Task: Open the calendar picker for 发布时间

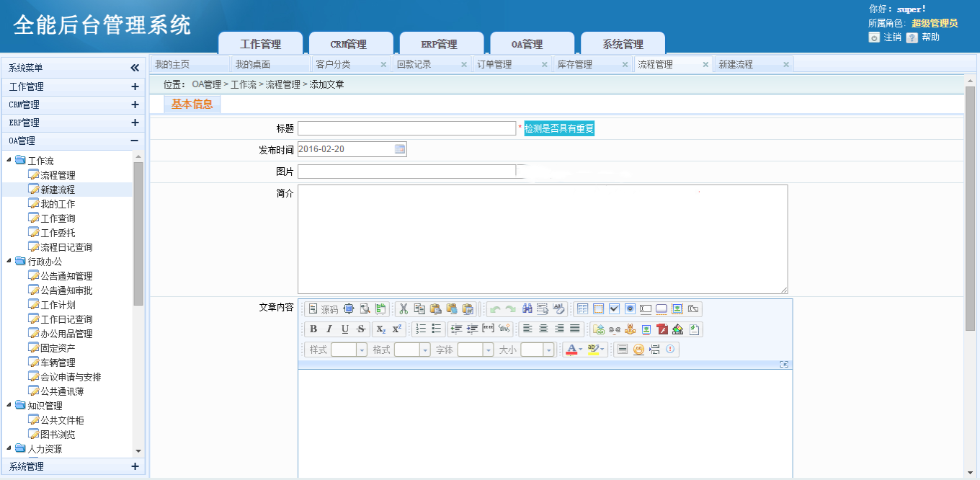Action: click(400, 149)
